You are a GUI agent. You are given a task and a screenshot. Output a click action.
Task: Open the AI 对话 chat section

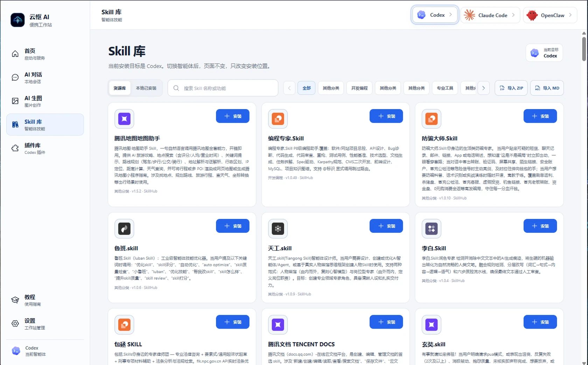(x=45, y=78)
